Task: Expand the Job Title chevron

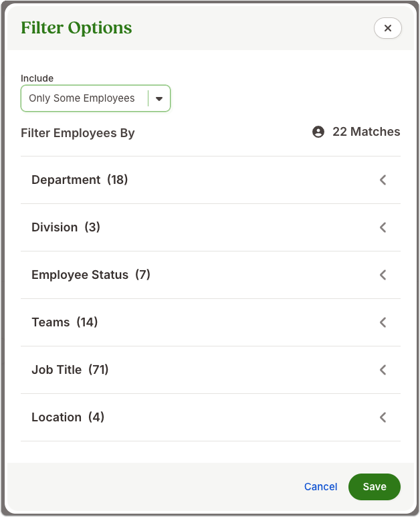Action: 383,370
